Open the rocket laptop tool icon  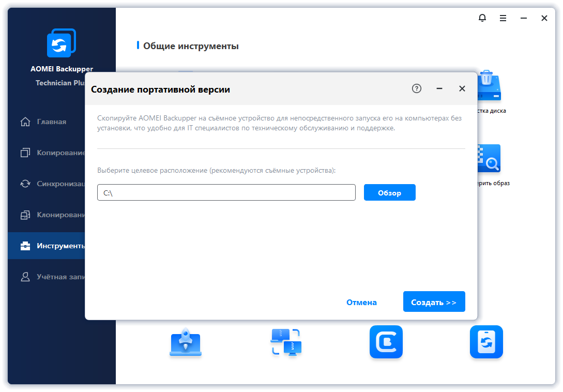click(185, 342)
